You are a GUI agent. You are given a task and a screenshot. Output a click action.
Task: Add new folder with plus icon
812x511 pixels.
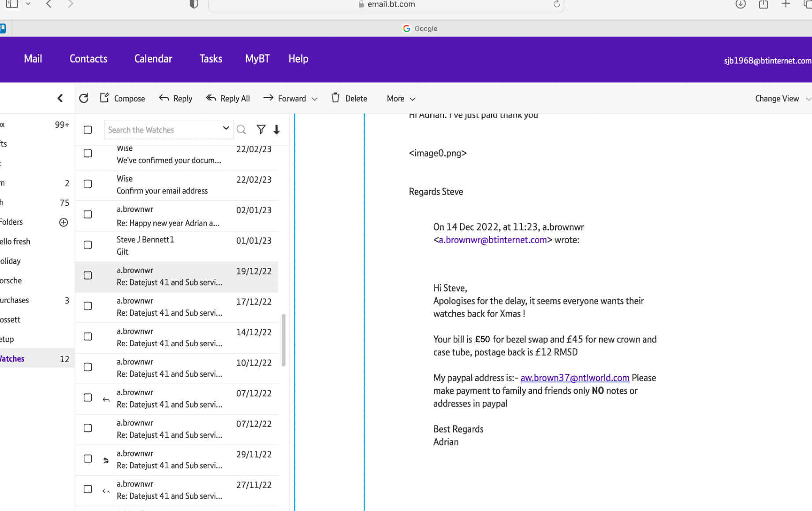pyautogui.click(x=63, y=222)
